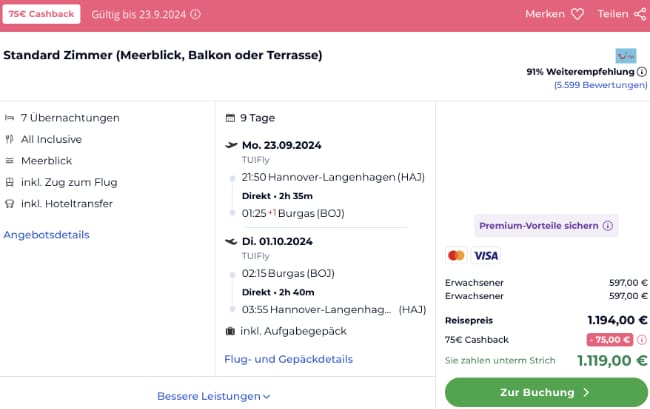Click the Mastercard payment icon

(456, 256)
